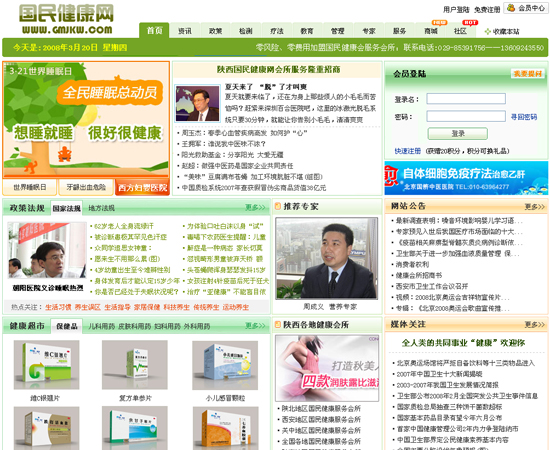
Task: Click the 牙龈出血危险 banner tab
Action: pos(86,187)
